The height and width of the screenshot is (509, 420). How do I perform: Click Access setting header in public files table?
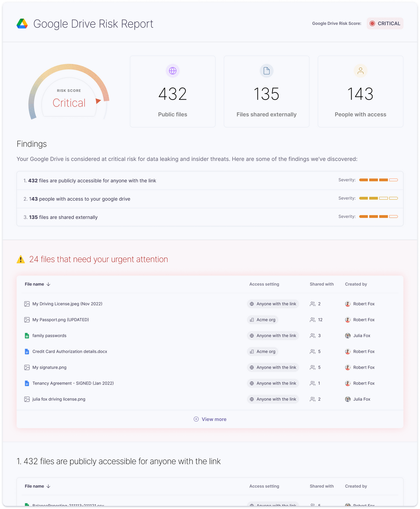point(264,486)
